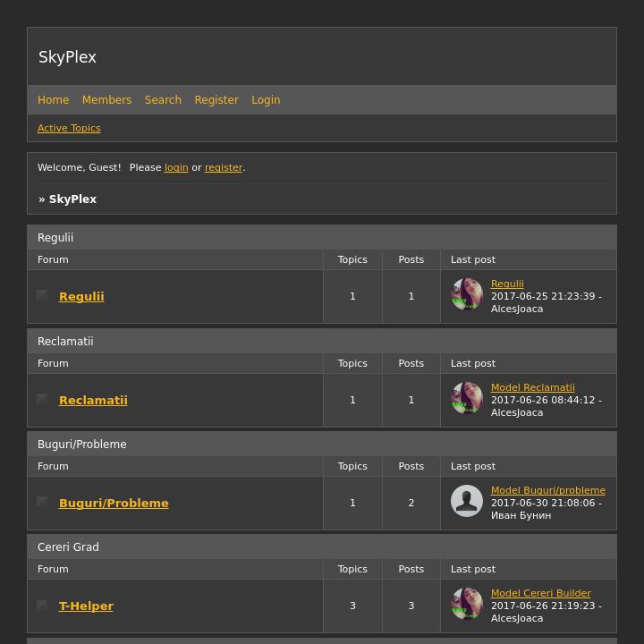View the Active Topics link

click(69, 128)
